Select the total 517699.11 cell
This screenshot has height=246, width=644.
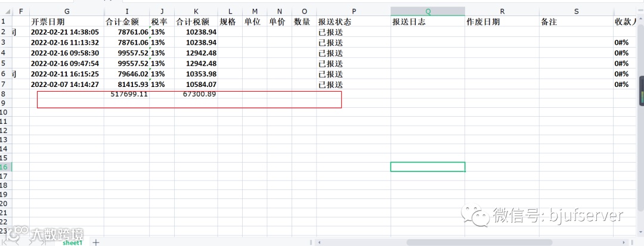pyautogui.click(x=126, y=94)
